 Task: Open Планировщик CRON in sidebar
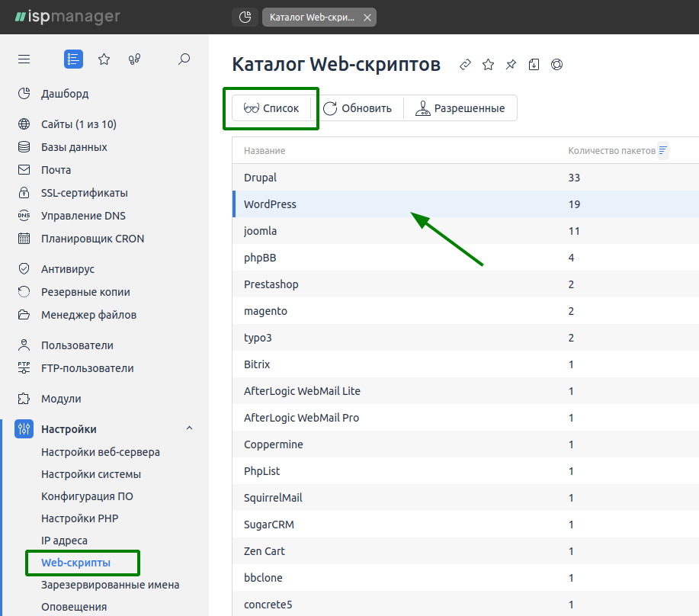93,239
